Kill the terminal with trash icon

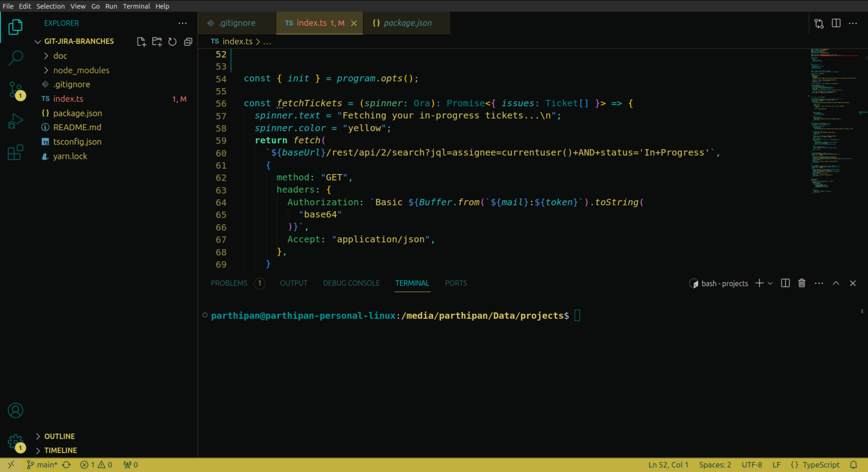click(802, 283)
